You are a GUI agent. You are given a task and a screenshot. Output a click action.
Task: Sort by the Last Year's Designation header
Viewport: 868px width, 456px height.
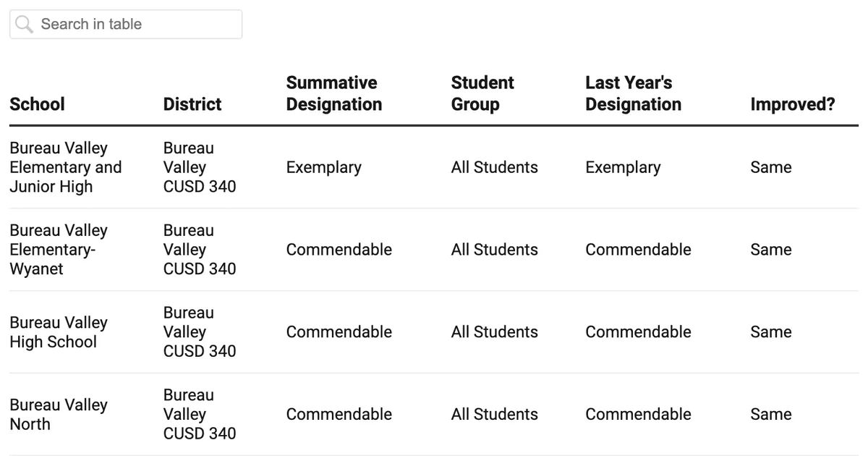point(633,93)
